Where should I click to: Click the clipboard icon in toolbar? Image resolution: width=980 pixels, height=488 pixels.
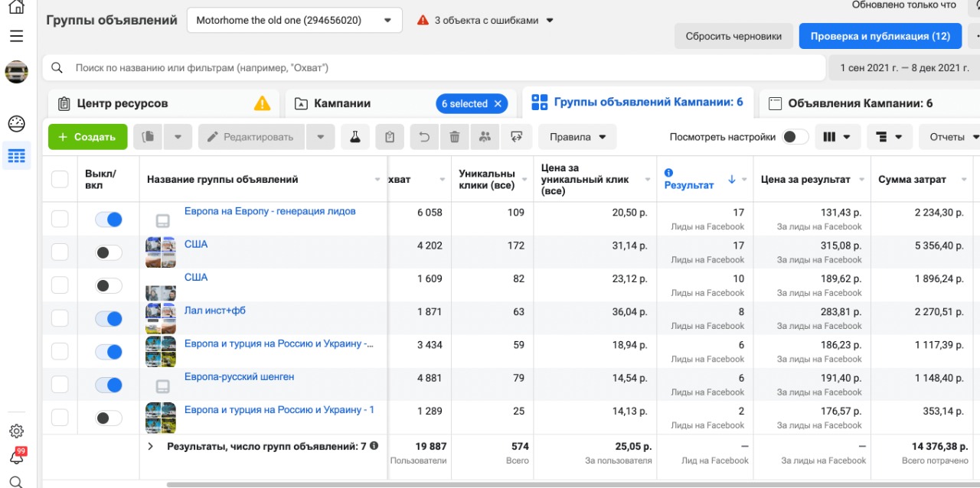390,137
